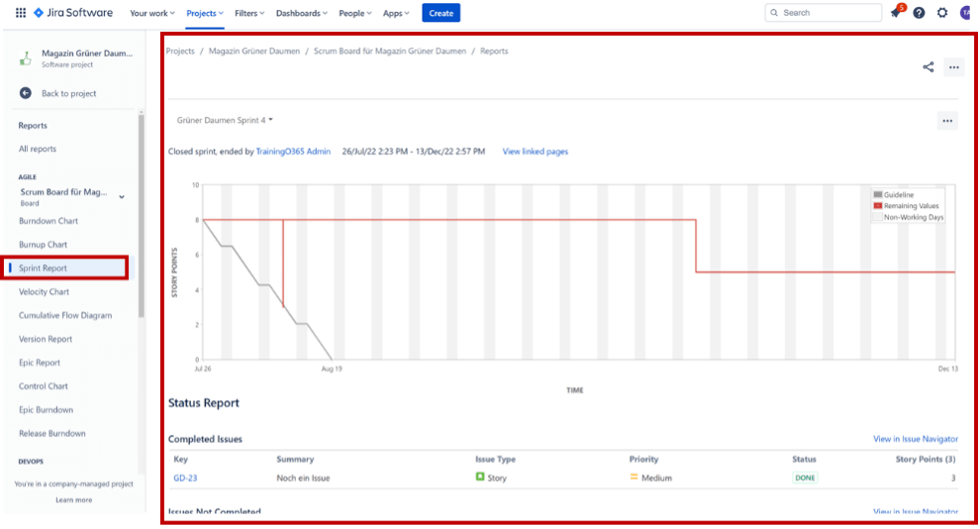
Task: Open the help question mark icon
Action: point(919,13)
